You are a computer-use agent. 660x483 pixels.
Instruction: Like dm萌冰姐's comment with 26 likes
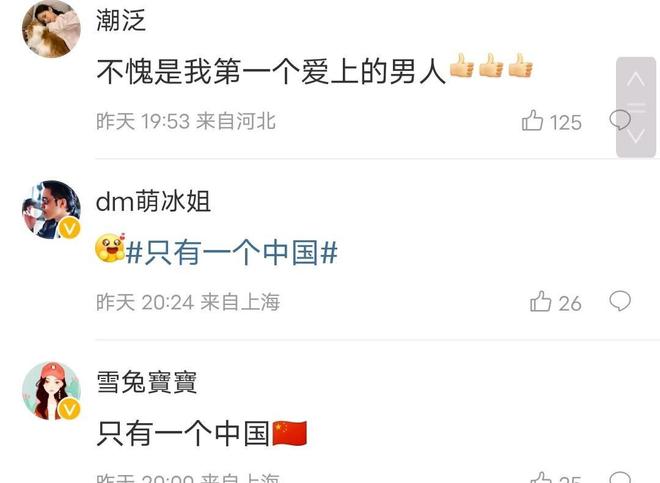(540, 302)
